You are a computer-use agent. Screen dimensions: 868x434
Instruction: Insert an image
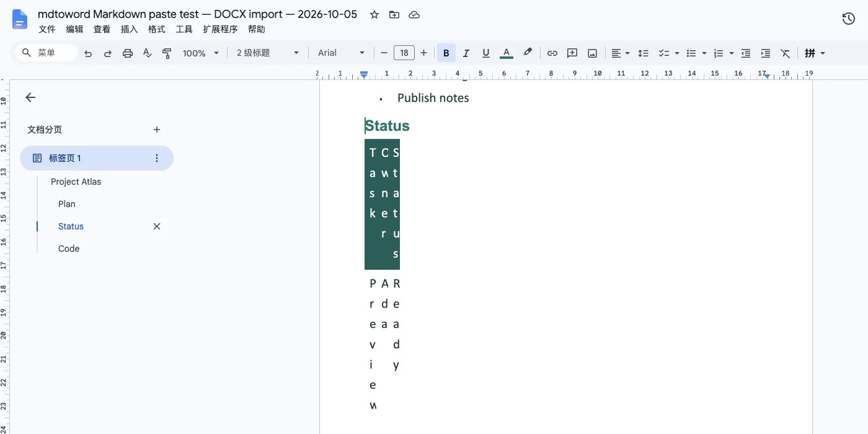pyautogui.click(x=592, y=53)
